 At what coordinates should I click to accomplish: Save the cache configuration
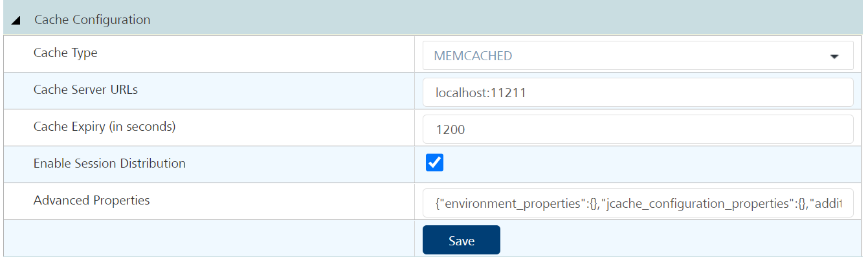[462, 240]
